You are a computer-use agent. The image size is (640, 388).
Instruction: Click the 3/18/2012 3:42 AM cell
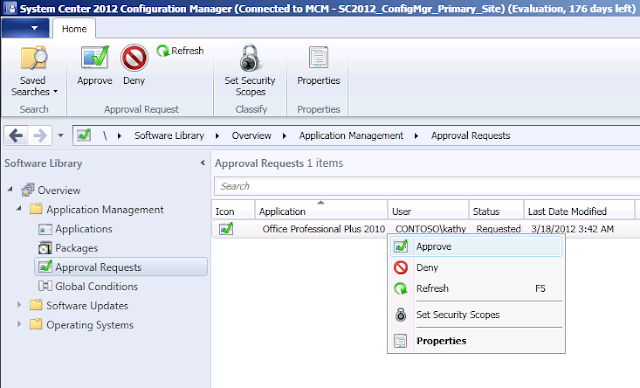(x=572, y=229)
